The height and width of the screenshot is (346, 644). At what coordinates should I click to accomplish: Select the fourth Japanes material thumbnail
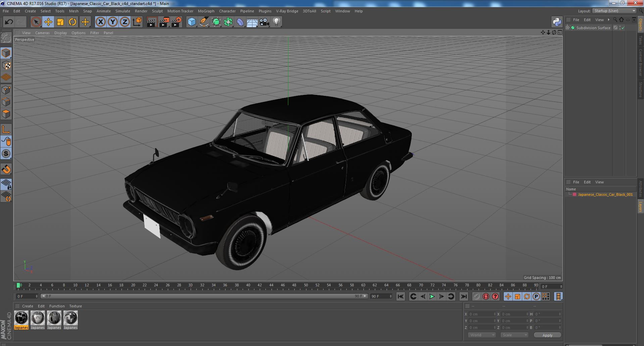(x=70, y=320)
